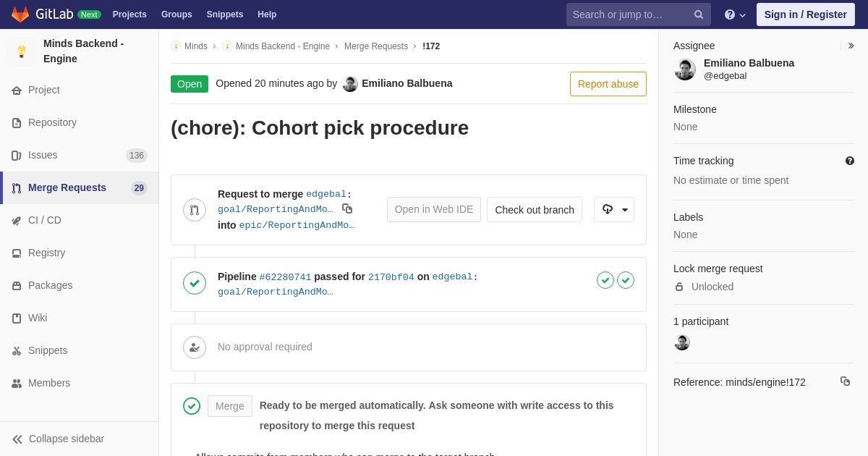Click Sign in / Register button
868x456 pixels.
[x=806, y=14]
